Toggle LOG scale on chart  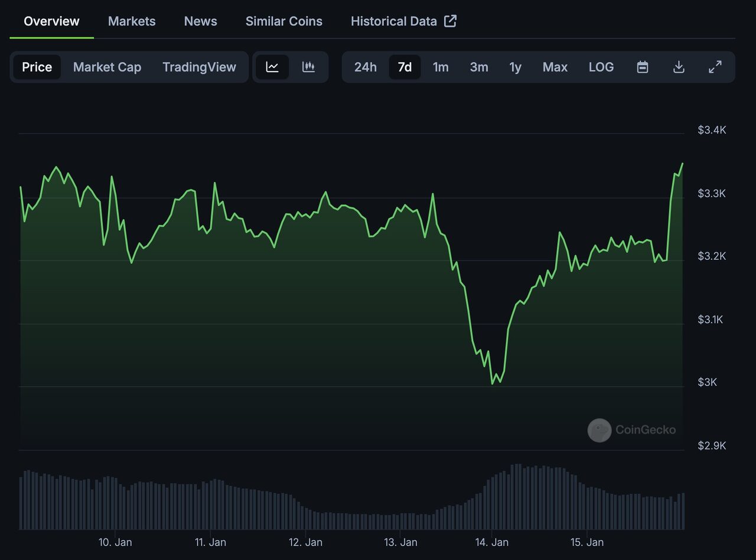coord(601,67)
